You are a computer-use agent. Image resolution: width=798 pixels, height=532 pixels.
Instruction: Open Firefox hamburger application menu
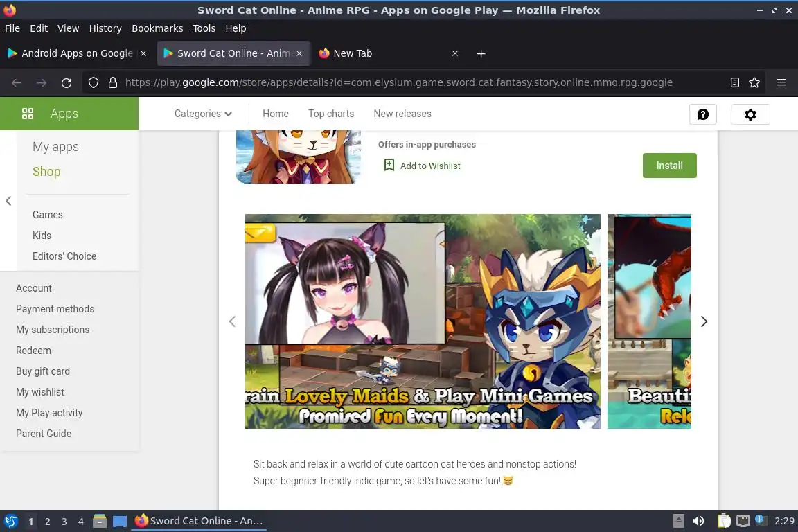(781, 82)
